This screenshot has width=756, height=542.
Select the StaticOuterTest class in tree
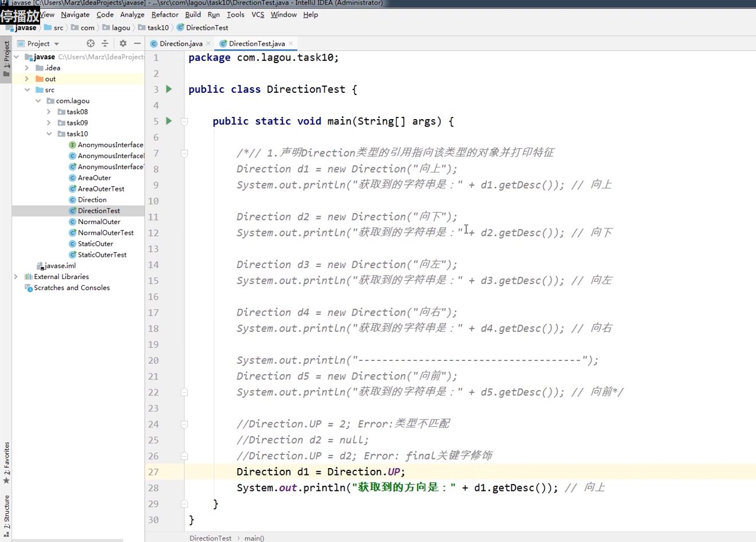coord(102,254)
